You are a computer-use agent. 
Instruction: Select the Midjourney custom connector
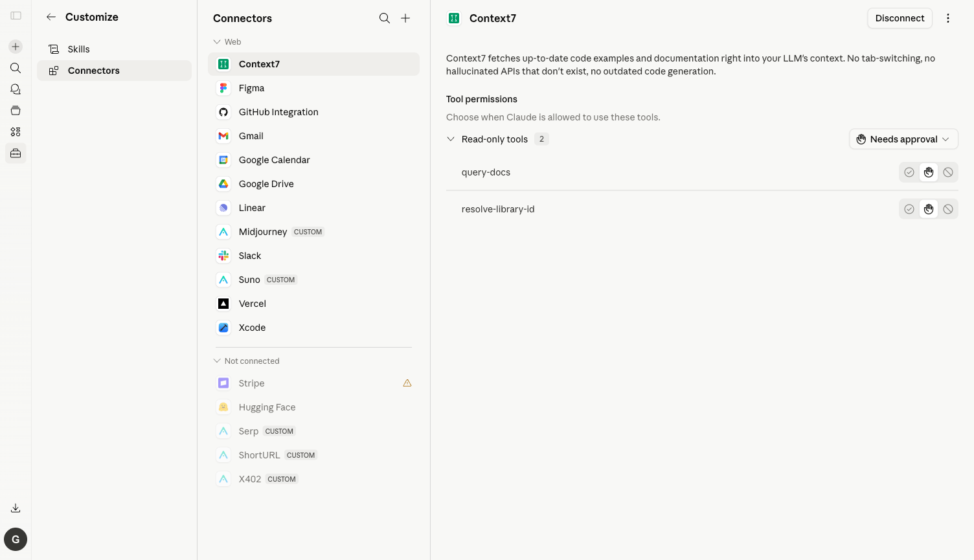click(x=313, y=232)
